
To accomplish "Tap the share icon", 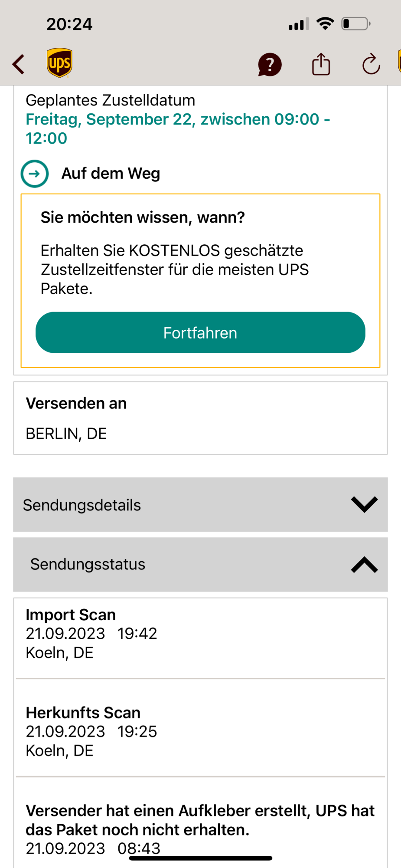I will [321, 65].
